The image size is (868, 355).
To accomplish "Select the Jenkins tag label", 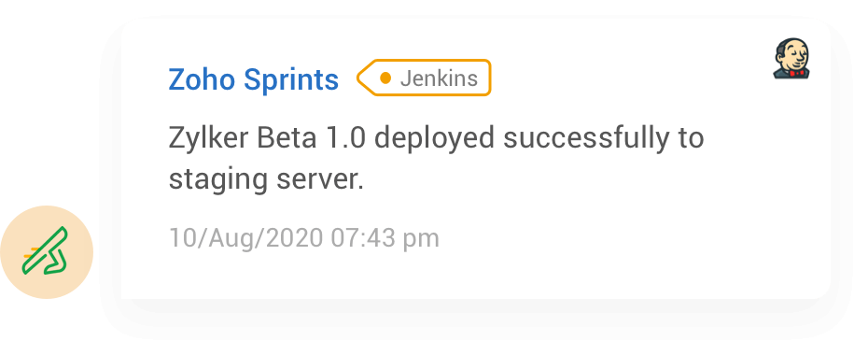I will click(424, 78).
